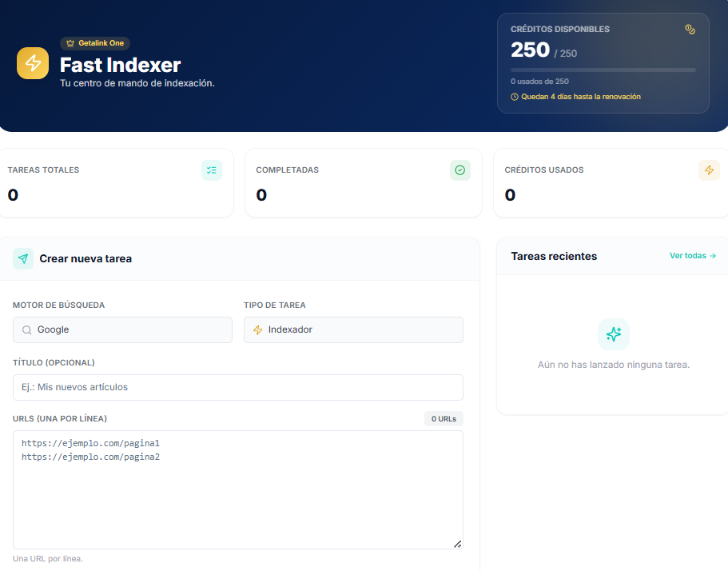Click '0 usados de 250' text
The width and height of the screenshot is (728, 571).
(539, 82)
